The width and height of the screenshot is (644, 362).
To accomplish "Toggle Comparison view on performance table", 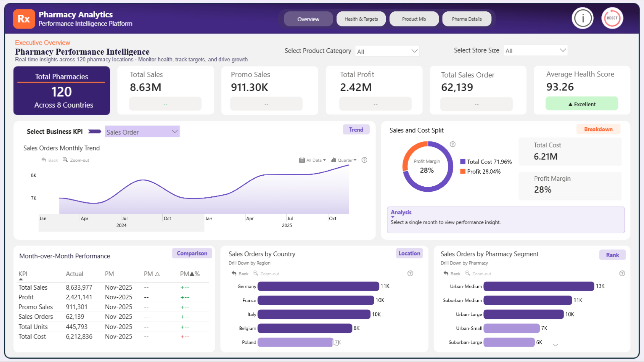I will [192, 253].
